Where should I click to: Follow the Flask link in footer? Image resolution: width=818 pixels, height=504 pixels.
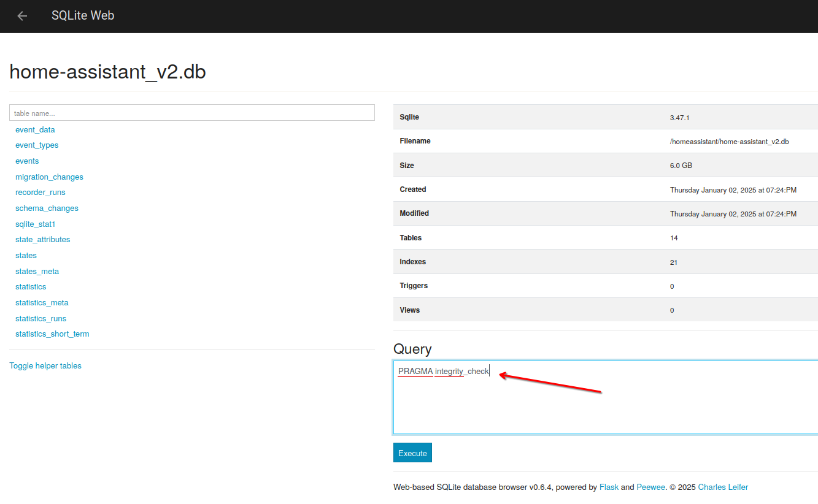609,487
